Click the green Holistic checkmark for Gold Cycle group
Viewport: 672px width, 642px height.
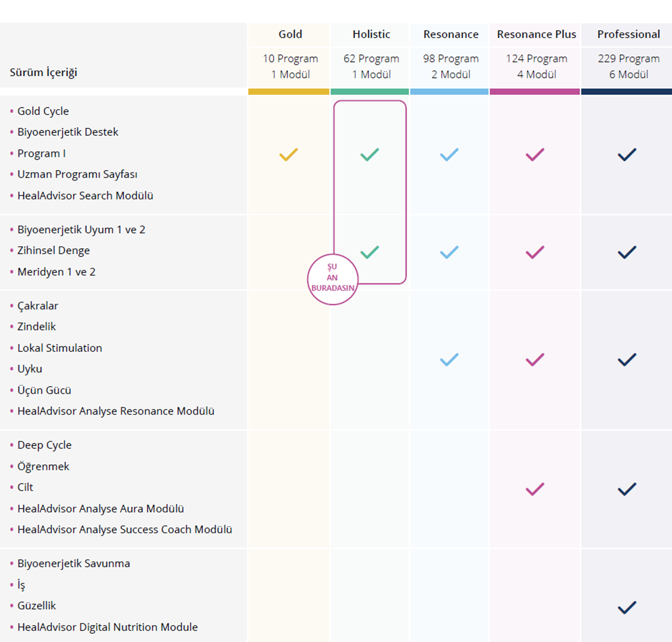[370, 154]
